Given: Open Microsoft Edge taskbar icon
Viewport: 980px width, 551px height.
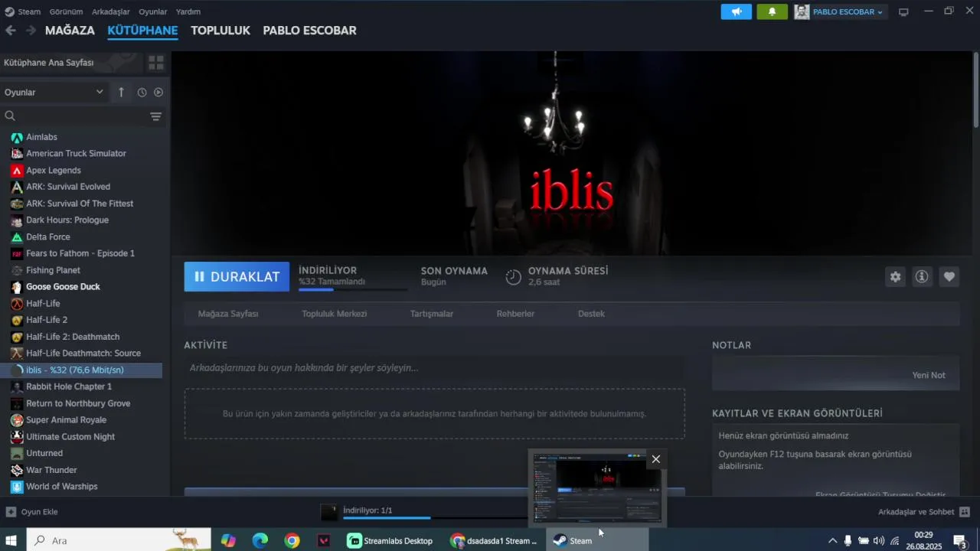Looking at the screenshot, I should coord(260,541).
